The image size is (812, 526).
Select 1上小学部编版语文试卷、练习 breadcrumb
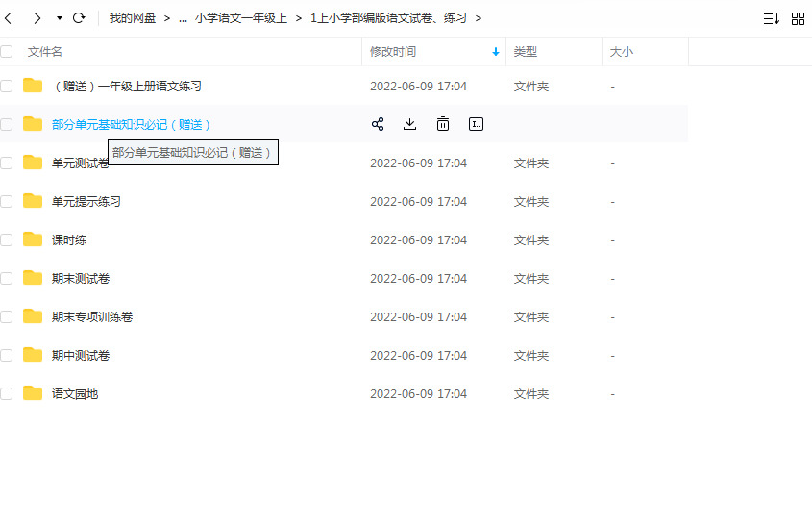pos(388,18)
